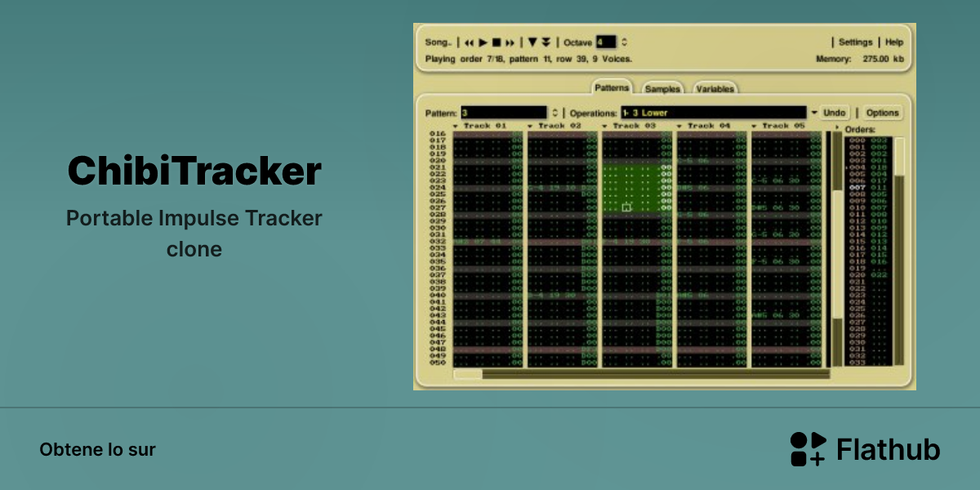980x490 pixels.
Task: Click the ChibiTracker screenshot thumbnail
Action: 665,207
